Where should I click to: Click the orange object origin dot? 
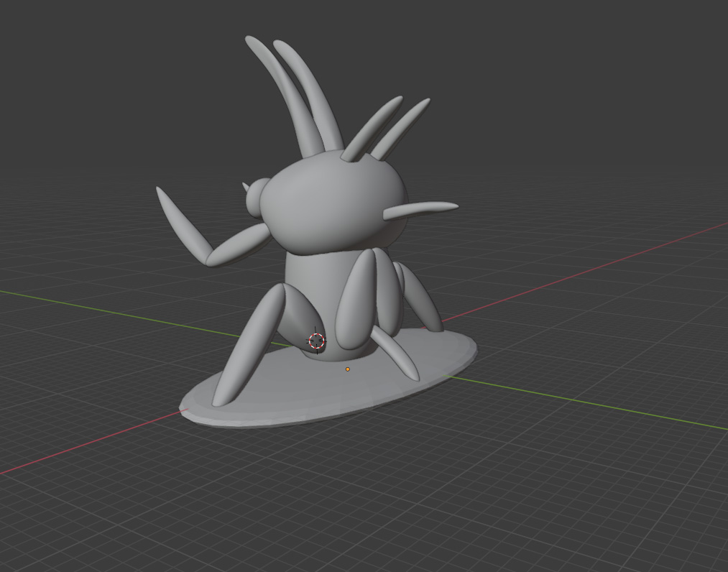(x=348, y=369)
